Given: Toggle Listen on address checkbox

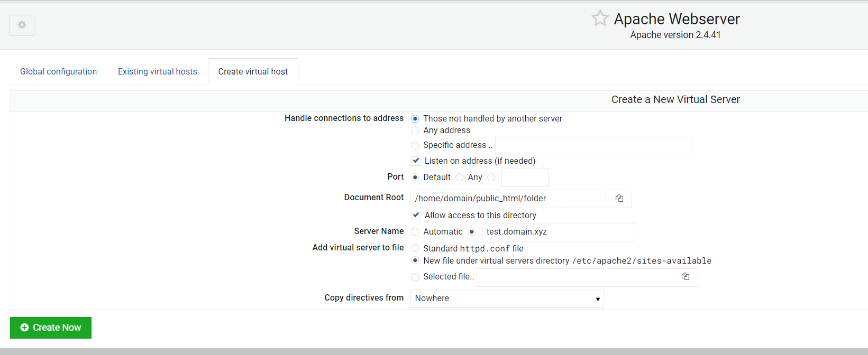Looking at the screenshot, I should 416,161.
